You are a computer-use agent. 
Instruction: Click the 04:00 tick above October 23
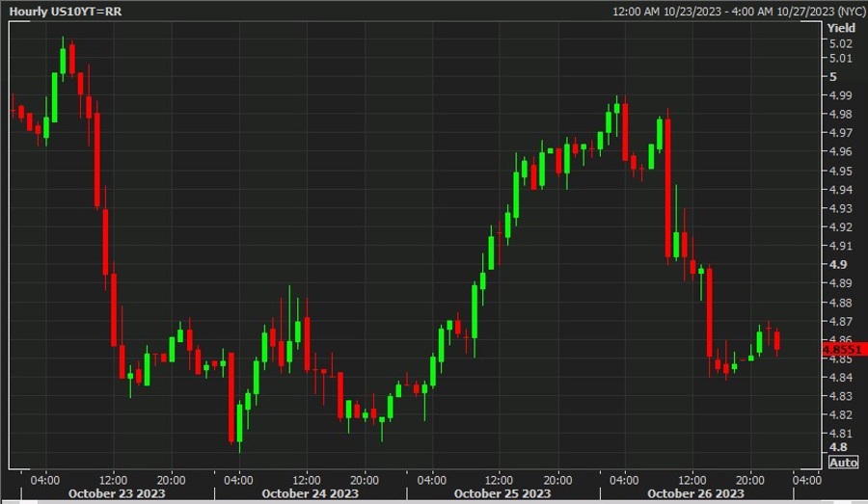click(45, 480)
